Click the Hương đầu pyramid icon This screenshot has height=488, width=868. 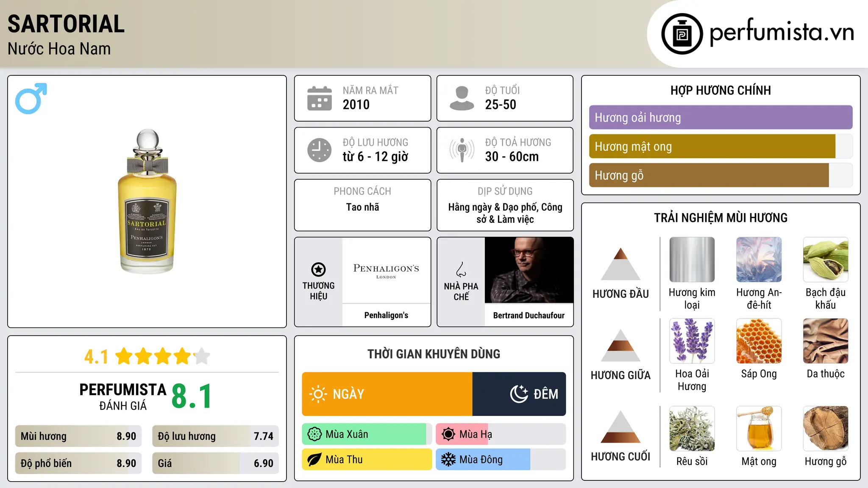click(620, 264)
